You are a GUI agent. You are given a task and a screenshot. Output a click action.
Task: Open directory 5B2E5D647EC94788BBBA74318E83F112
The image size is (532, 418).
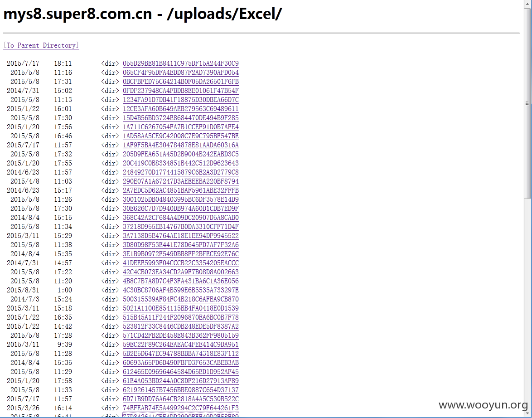(180, 354)
